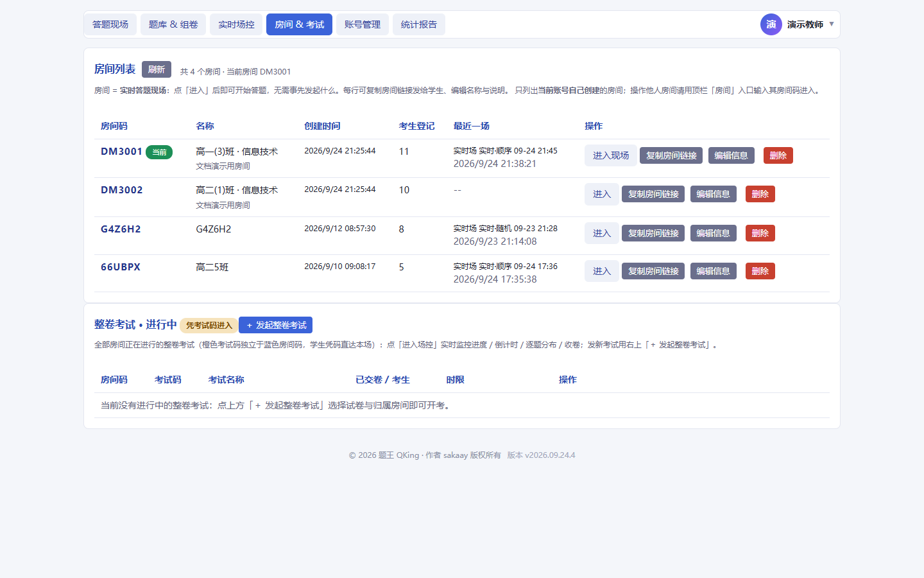Expand the 演示教师 account dropdown arrow
The image size is (924, 578).
point(832,24)
